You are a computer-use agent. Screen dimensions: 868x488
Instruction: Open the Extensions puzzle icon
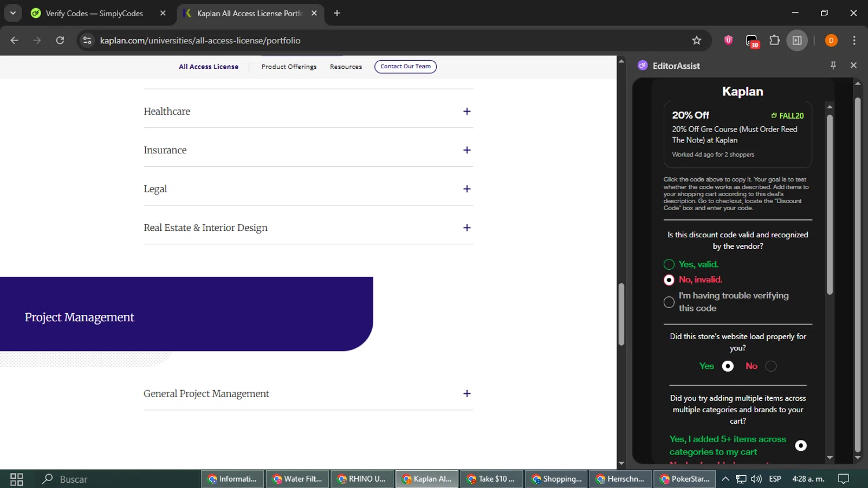pyautogui.click(x=774, y=40)
